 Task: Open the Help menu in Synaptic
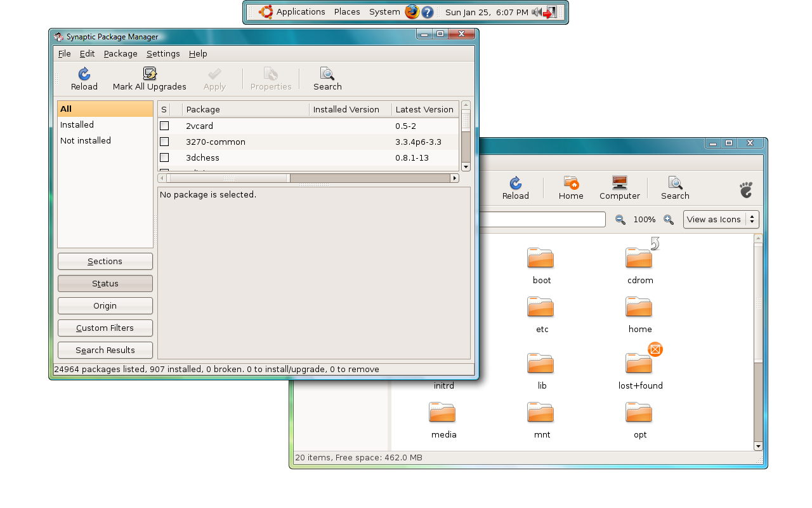pos(198,54)
